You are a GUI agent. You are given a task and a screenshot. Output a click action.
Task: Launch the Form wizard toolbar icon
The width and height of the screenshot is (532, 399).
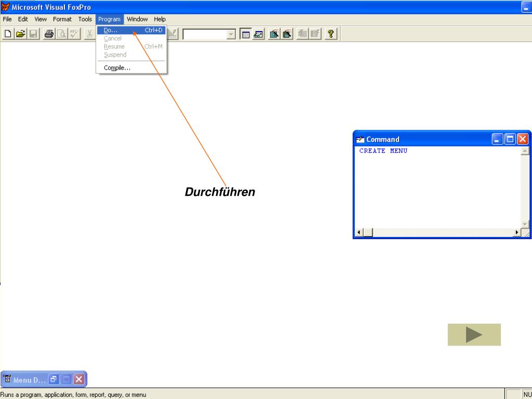pos(274,34)
